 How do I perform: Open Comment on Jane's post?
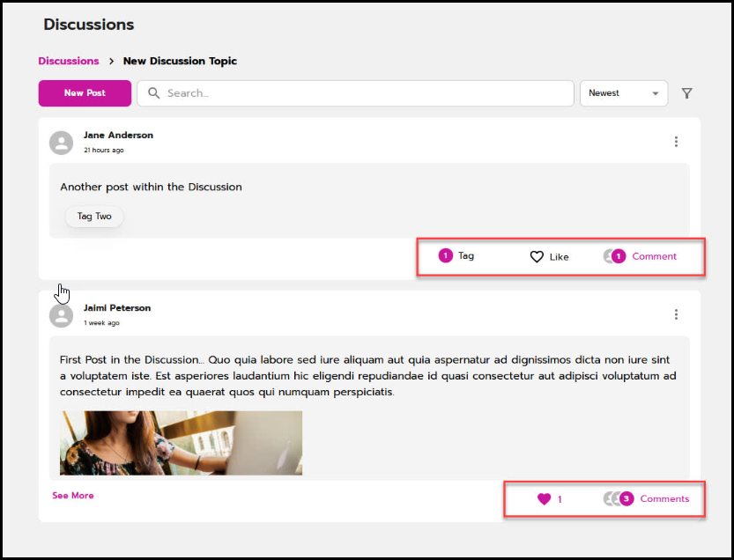tap(654, 256)
